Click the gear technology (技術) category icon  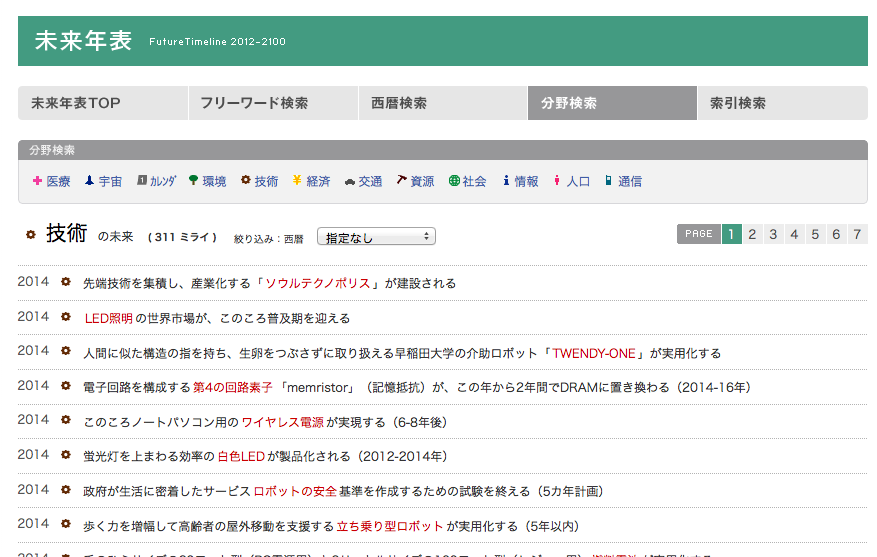point(245,181)
